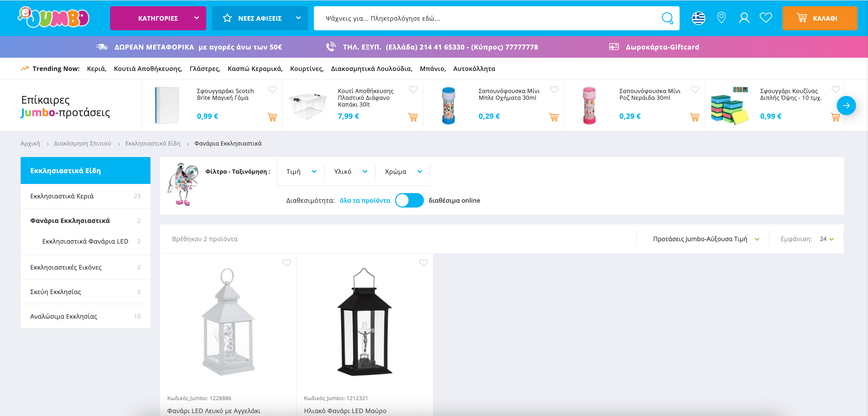Click the Δωροκάρτα-Giftcard link

(662, 47)
